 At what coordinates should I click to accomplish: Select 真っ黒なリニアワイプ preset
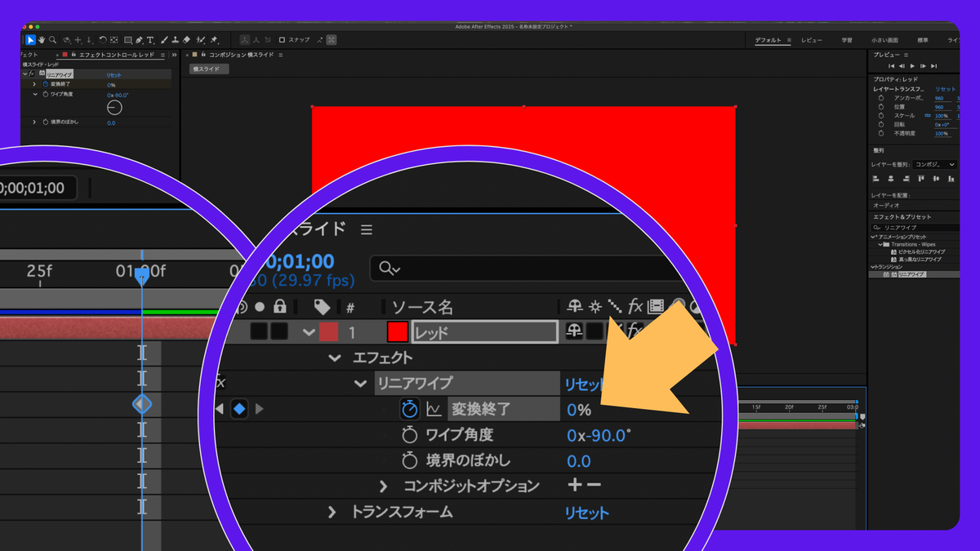(920, 260)
